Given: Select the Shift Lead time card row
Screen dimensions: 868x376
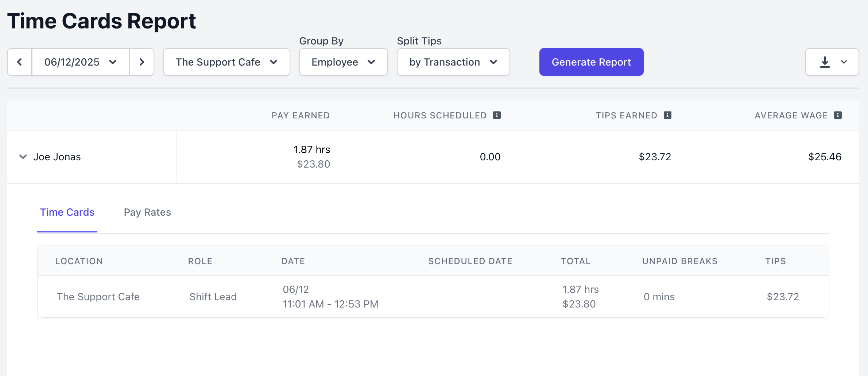Looking at the screenshot, I should 213,297.
